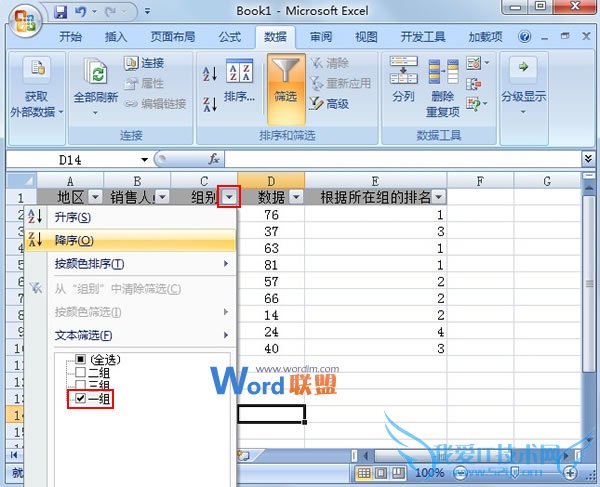Image resolution: width=600 pixels, height=487 pixels.
Task: Open the 公式 ribbon tab
Action: 230,37
